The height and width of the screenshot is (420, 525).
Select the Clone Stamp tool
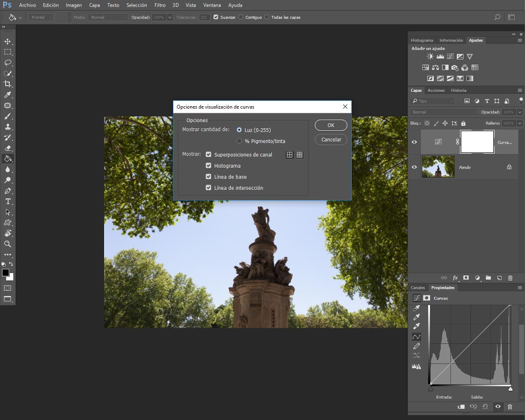coord(7,127)
